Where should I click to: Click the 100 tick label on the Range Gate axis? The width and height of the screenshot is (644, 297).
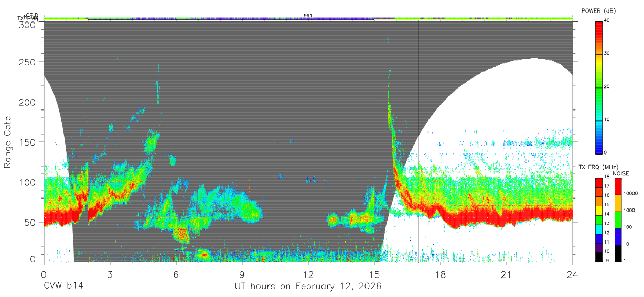[28, 182]
